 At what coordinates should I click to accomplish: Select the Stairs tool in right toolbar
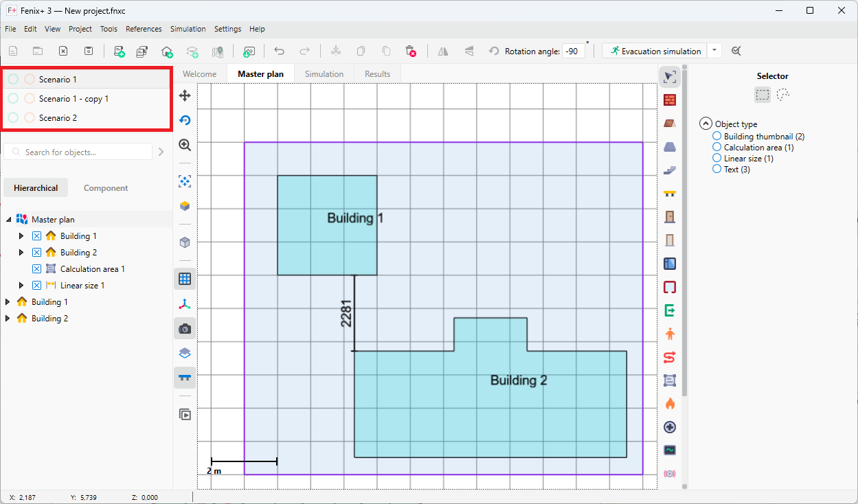pos(670,170)
